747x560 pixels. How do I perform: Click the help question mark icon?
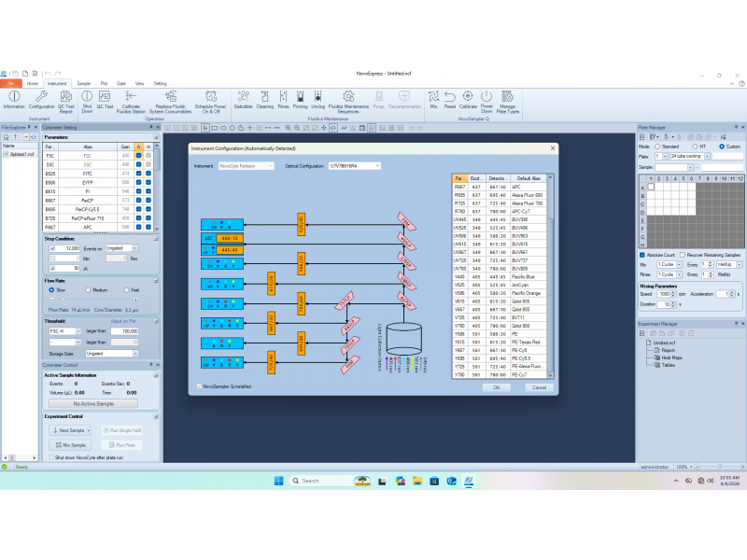click(741, 83)
